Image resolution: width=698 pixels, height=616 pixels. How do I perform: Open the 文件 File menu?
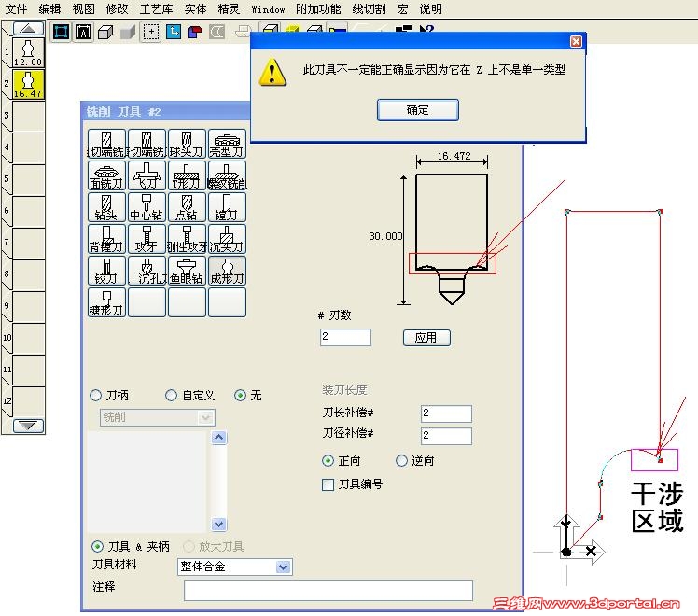[x=16, y=8]
